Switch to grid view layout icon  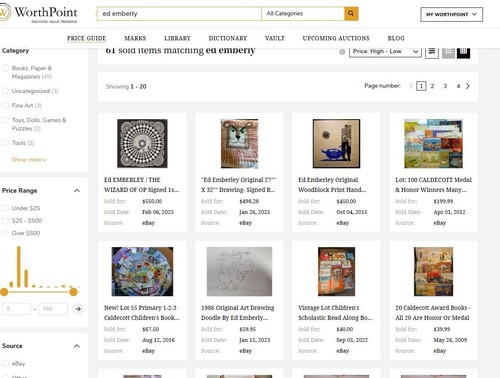pos(463,51)
